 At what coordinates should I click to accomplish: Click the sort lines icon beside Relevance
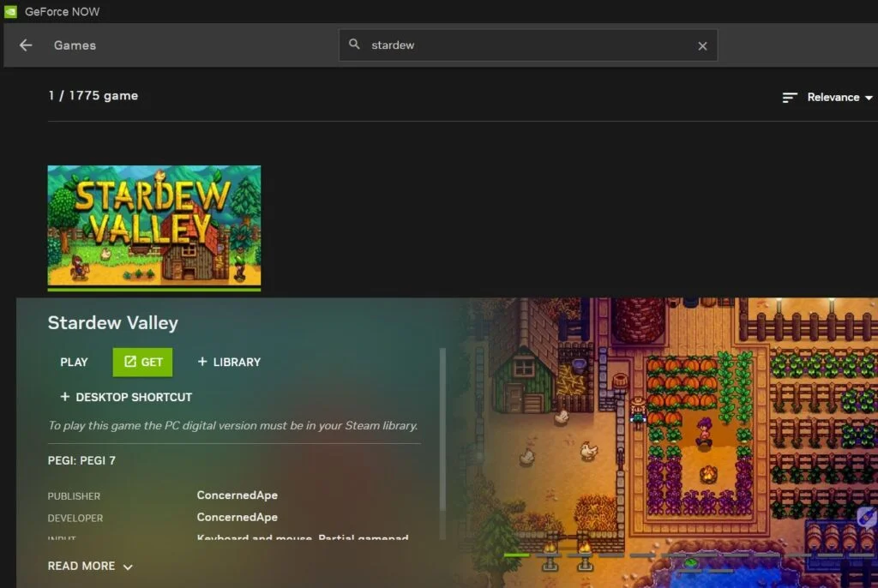tap(789, 98)
